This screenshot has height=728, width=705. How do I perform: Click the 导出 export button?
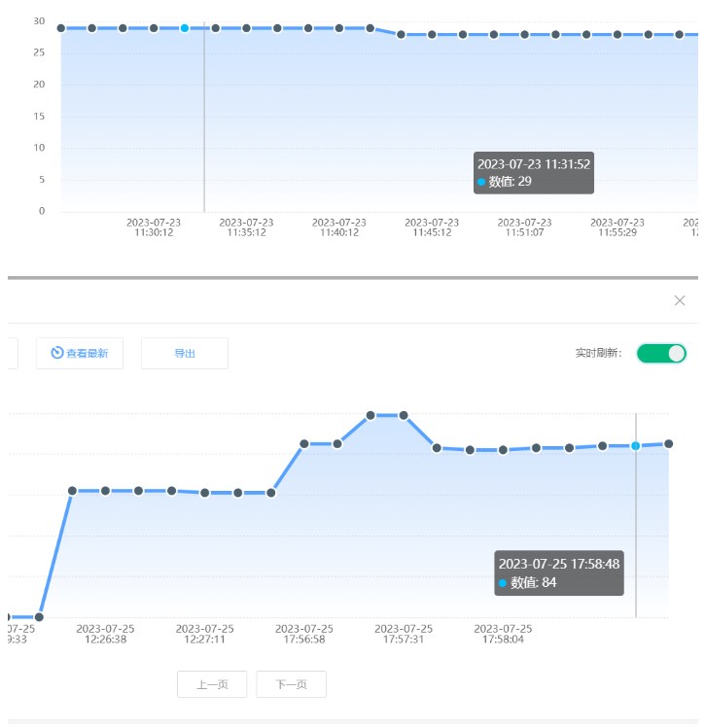(185, 354)
